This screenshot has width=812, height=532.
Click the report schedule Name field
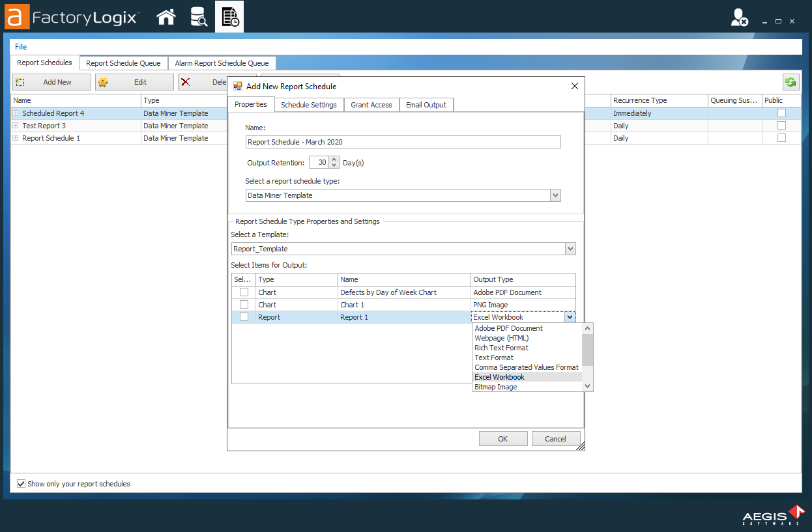coord(402,141)
